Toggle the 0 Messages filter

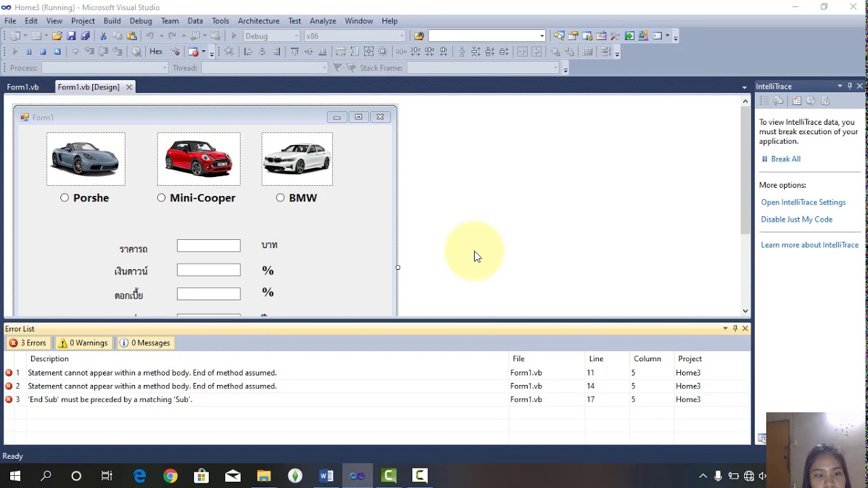coord(145,343)
